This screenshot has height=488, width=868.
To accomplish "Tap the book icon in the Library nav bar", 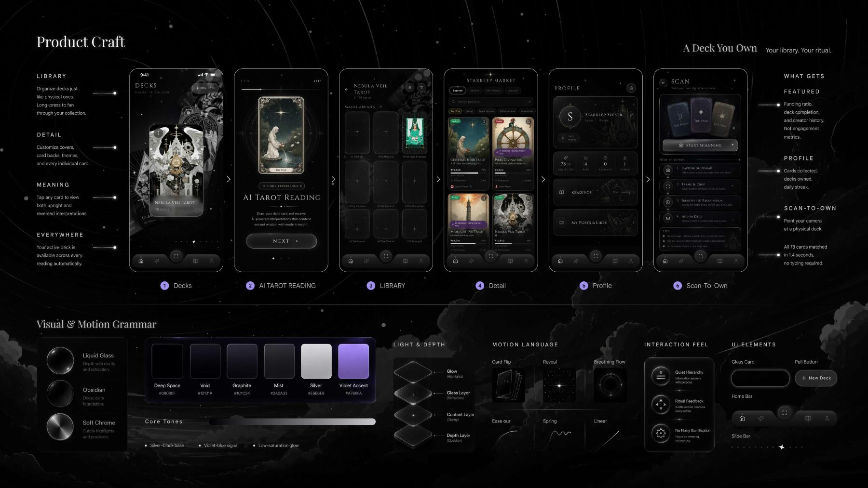I will 406,261.
